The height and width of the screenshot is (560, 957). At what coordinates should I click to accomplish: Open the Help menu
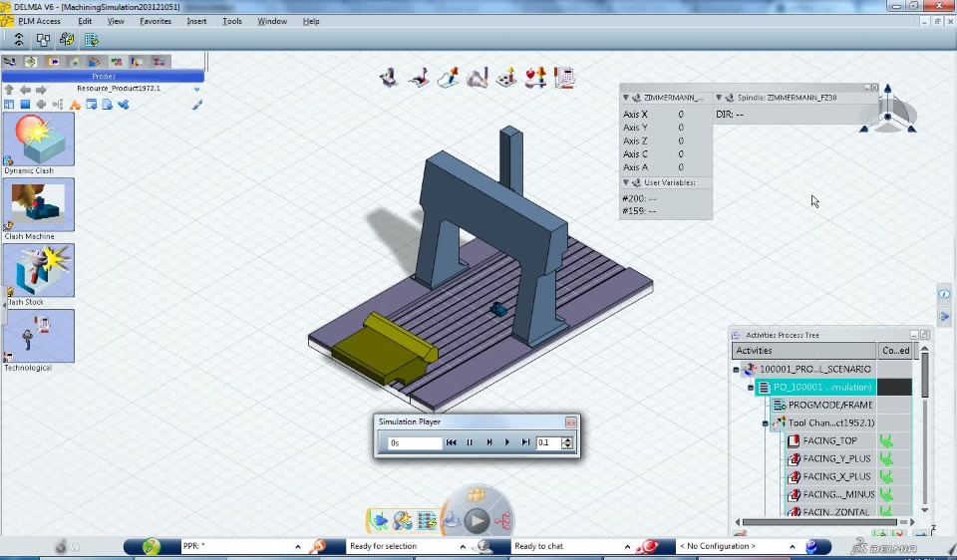click(x=311, y=21)
